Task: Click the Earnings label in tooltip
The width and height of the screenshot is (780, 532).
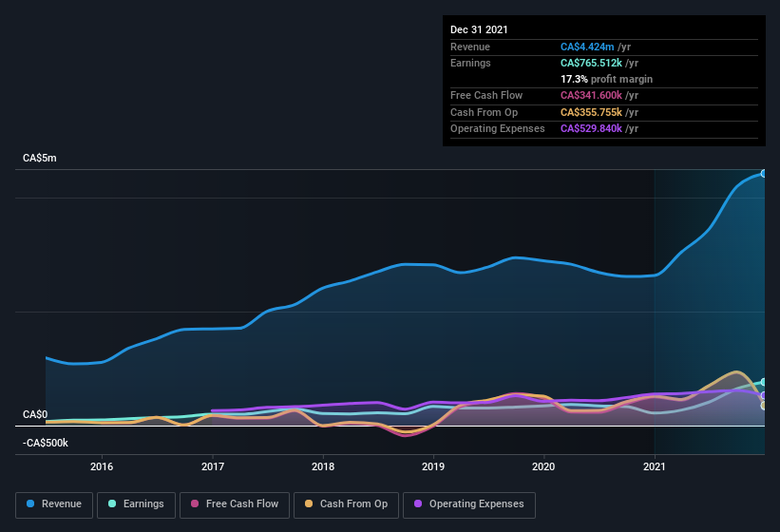Action: pyautogui.click(x=470, y=63)
